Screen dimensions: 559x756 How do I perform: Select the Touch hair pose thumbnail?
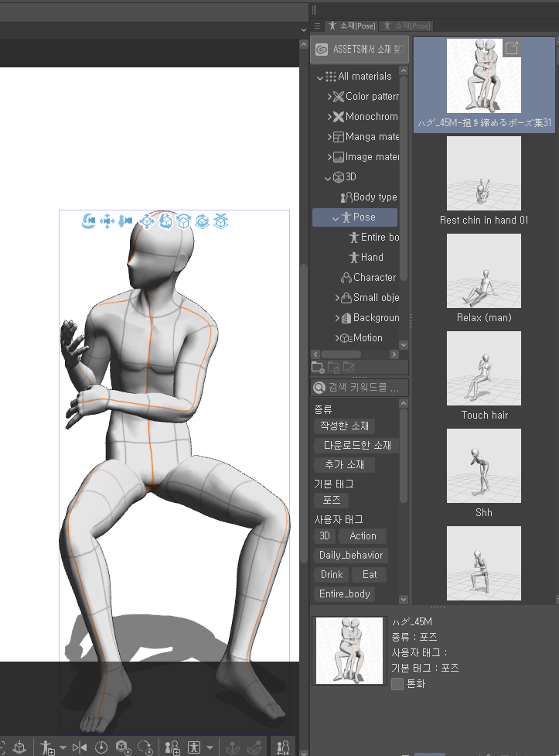484,368
